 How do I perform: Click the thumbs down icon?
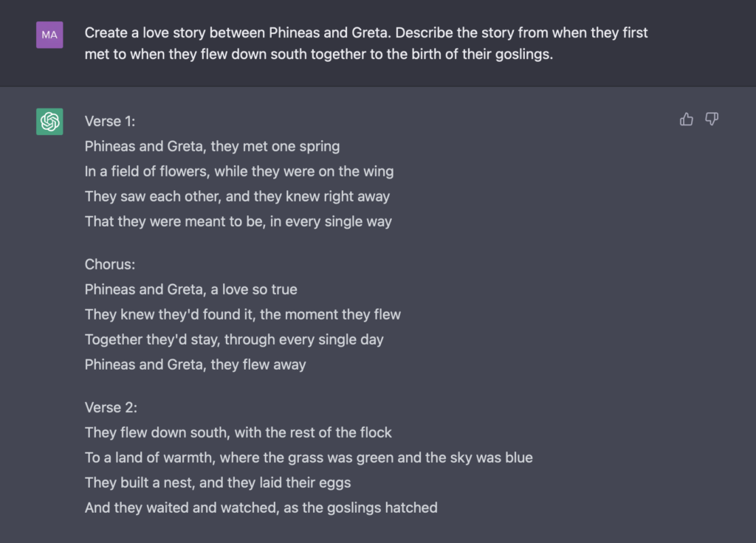click(x=712, y=120)
